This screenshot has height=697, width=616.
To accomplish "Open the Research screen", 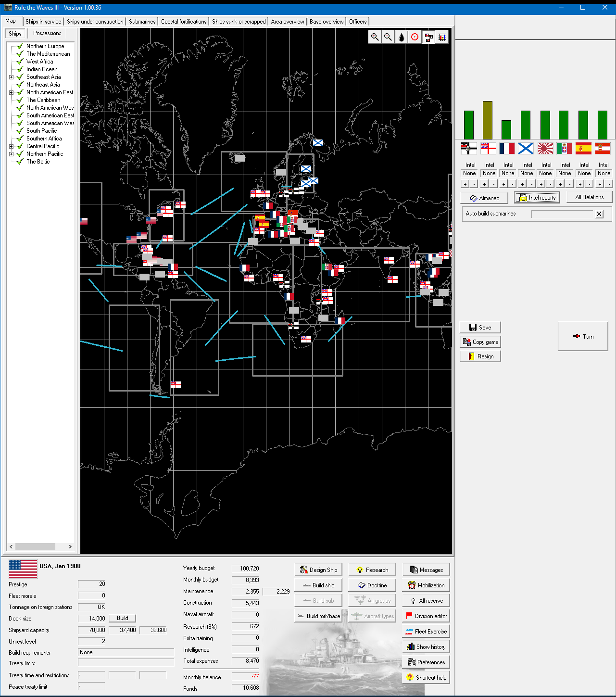I will (x=372, y=570).
